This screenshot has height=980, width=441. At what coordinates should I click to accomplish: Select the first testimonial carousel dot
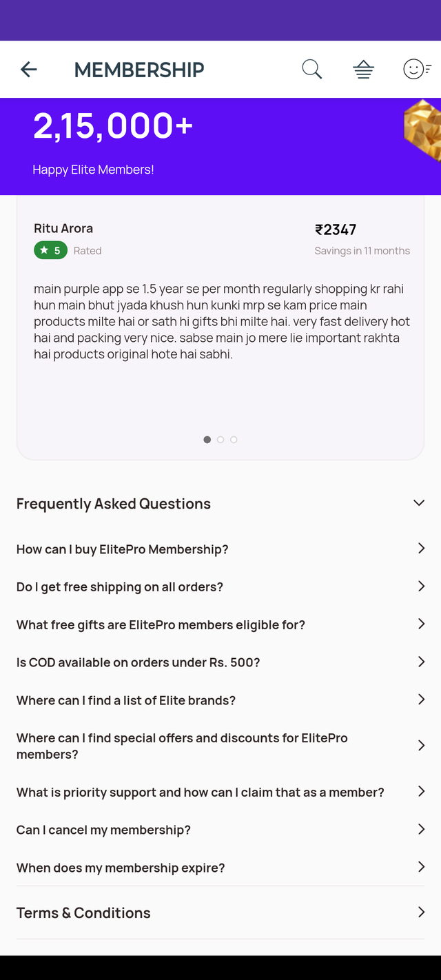click(207, 440)
